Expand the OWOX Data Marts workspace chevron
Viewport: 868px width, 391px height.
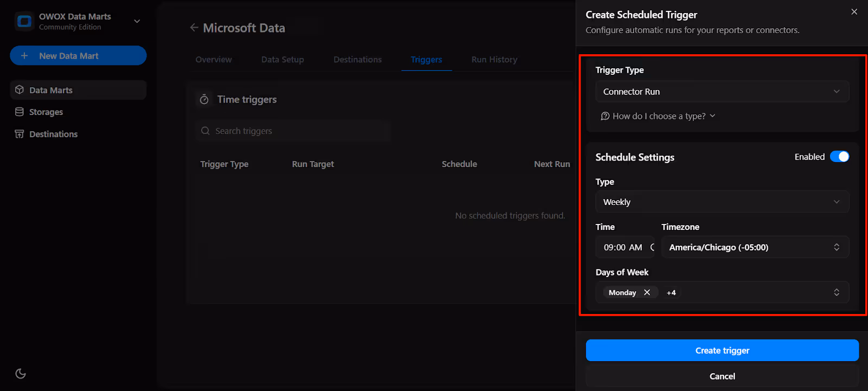(137, 21)
